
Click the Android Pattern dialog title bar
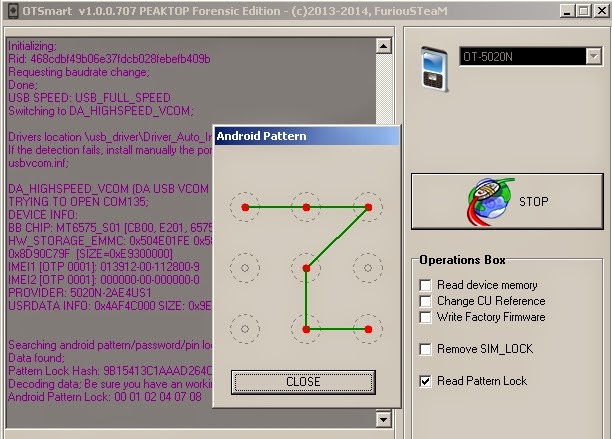[x=307, y=136]
